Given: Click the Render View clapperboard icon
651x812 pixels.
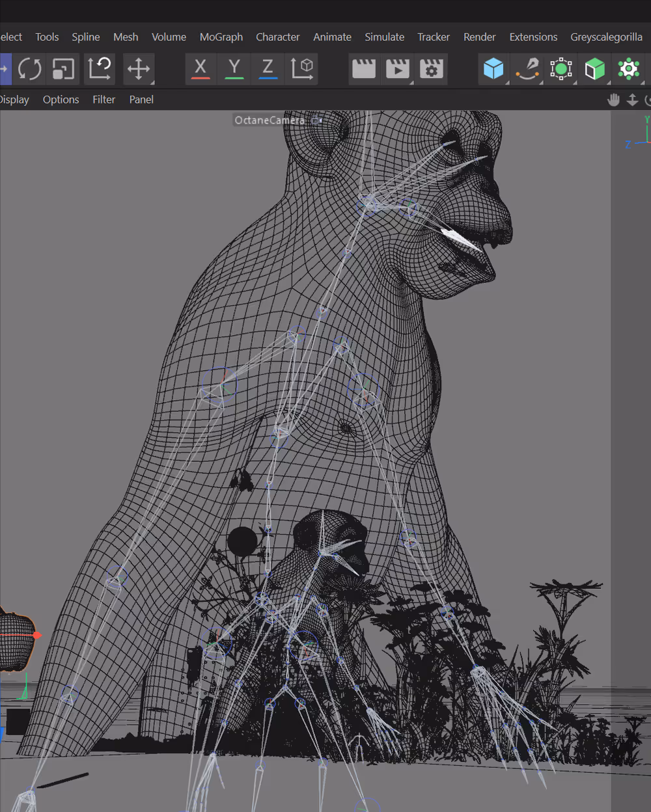Looking at the screenshot, I should click(x=363, y=69).
